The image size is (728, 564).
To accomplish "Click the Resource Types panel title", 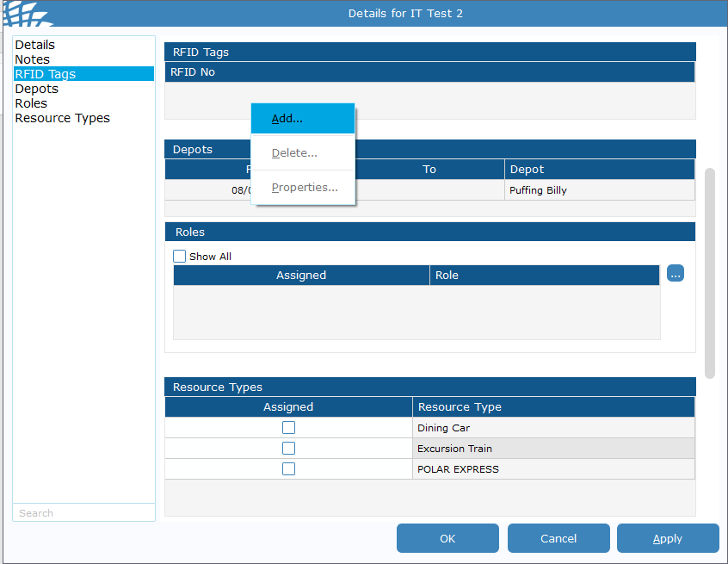I will pyautogui.click(x=218, y=387).
